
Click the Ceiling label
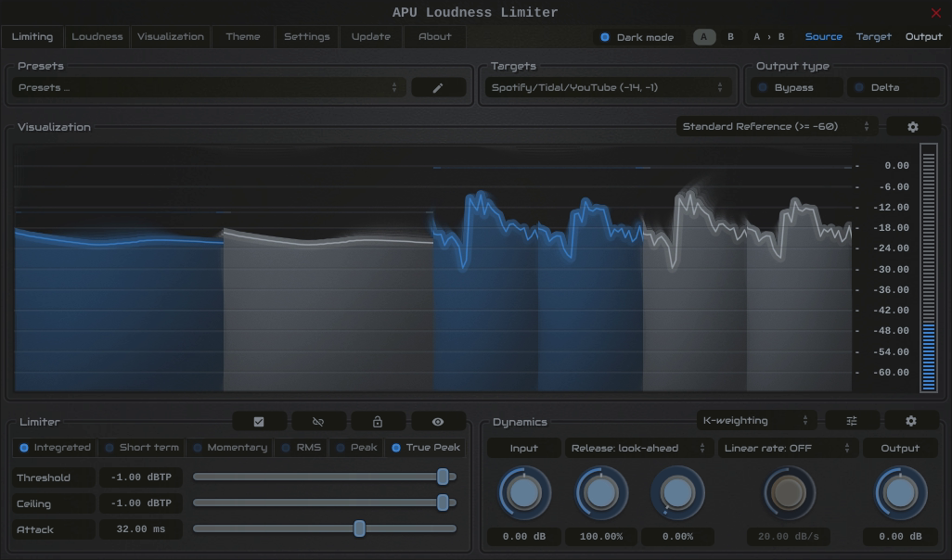[x=54, y=503]
